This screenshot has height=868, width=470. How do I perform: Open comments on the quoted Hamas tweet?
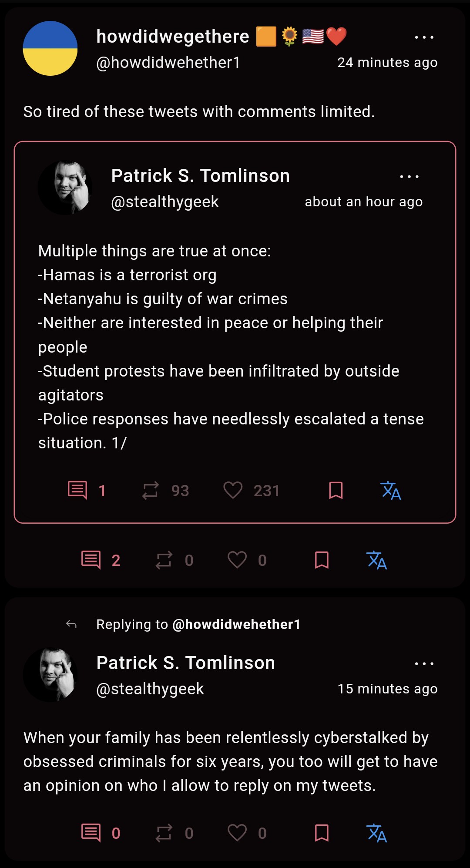pyautogui.click(x=78, y=490)
